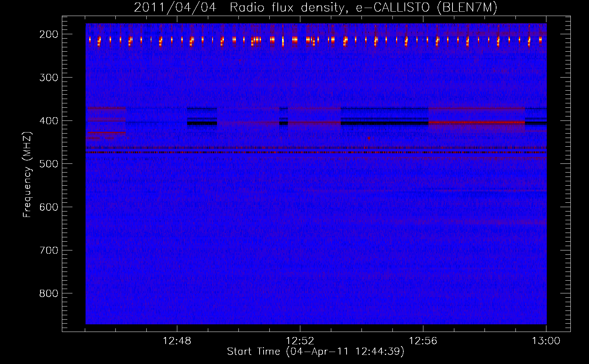The width and height of the screenshot is (589, 364).
Task: Click the 13:00 time axis label
Action: pos(546,341)
